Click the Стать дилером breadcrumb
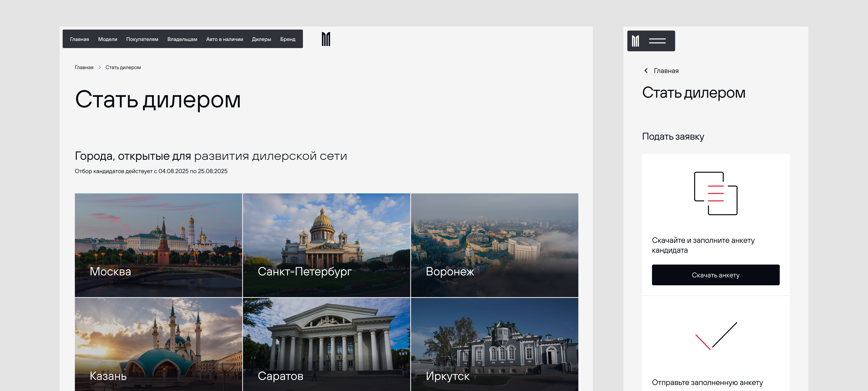Screen dimensions: 868x391 [x=123, y=67]
